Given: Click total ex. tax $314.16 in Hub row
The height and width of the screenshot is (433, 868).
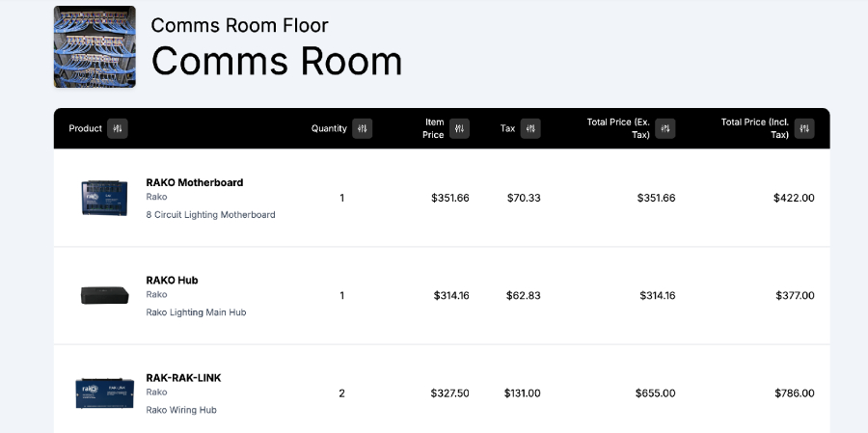Looking at the screenshot, I should 658,296.
